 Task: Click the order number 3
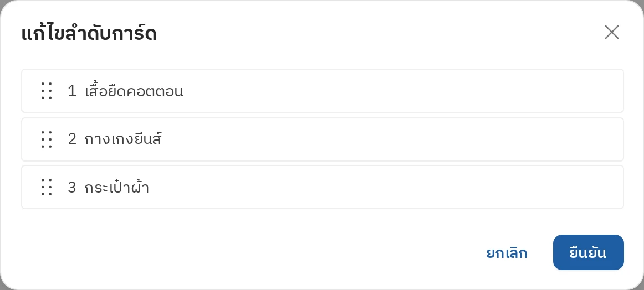click(72, 188)
